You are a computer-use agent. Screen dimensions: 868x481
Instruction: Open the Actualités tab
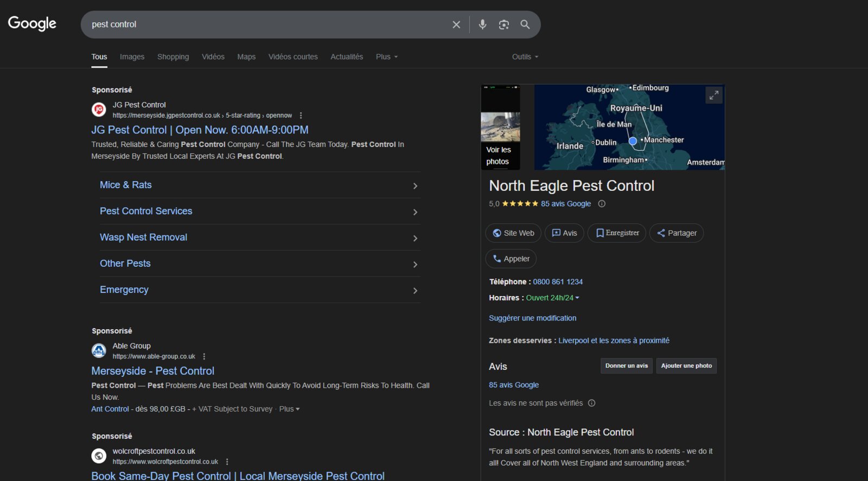[347, 57]
